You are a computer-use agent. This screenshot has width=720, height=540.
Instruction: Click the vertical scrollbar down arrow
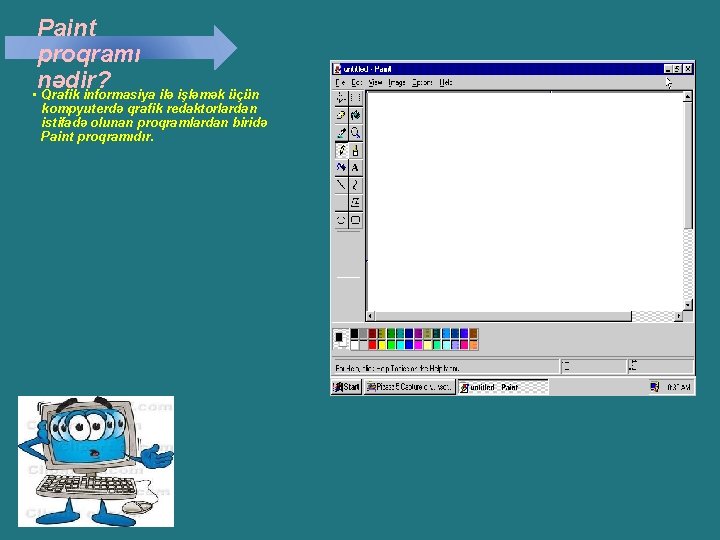[x=687, y=305]
